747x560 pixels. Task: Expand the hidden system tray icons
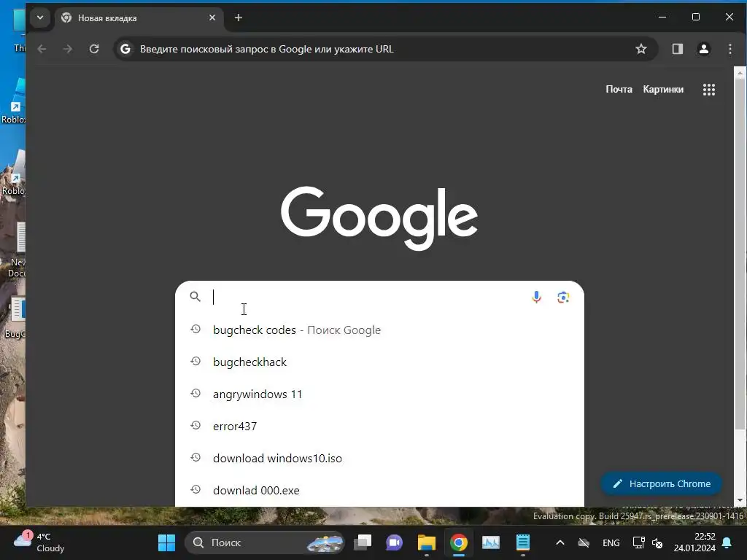coord(560,542)
